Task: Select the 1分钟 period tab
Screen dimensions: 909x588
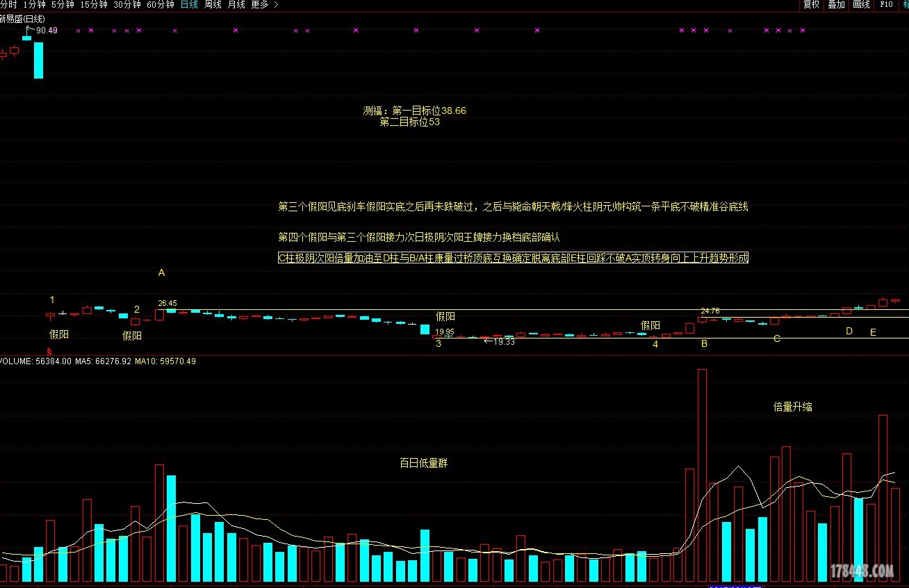Action: point(35,4)
